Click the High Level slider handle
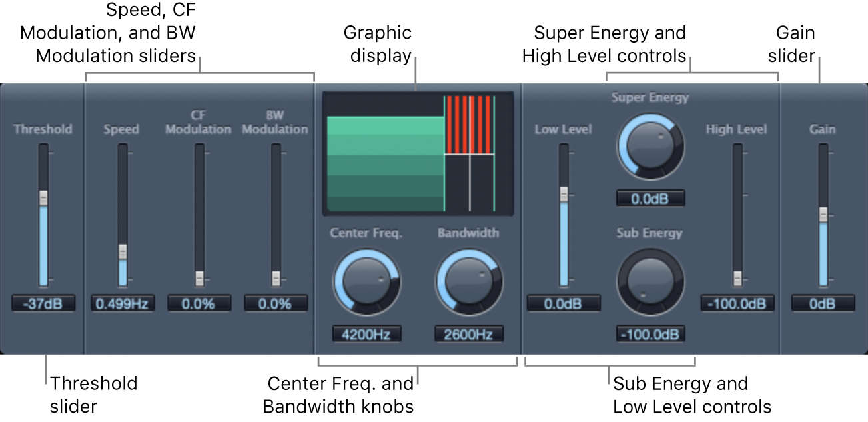 coord(737,278)
